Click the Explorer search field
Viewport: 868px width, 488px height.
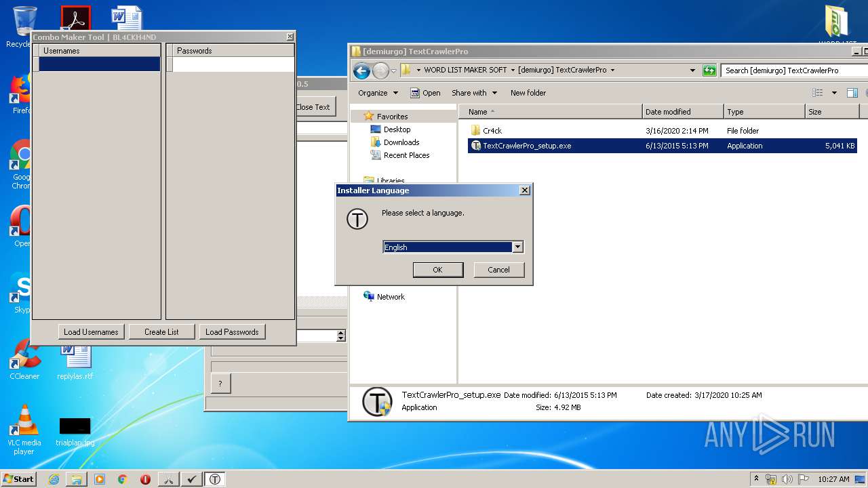[x=795, y=70]
